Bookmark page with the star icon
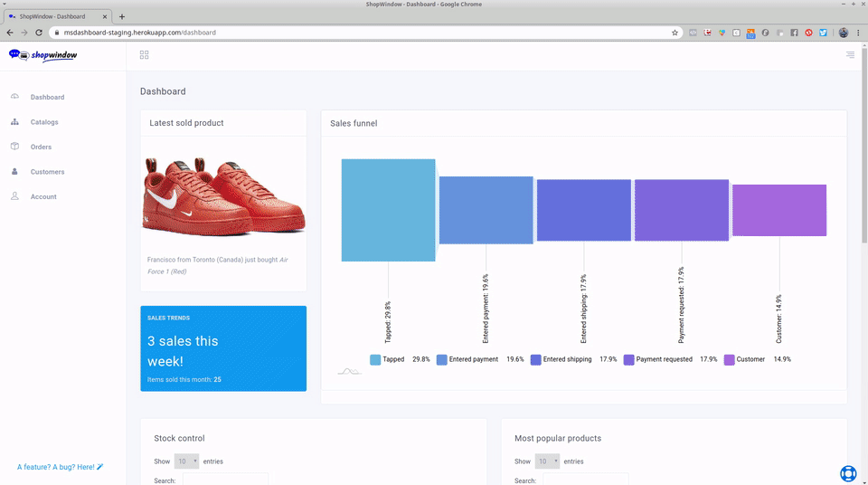The width and height of the screenshot is (868, 485). click(675, 33)
